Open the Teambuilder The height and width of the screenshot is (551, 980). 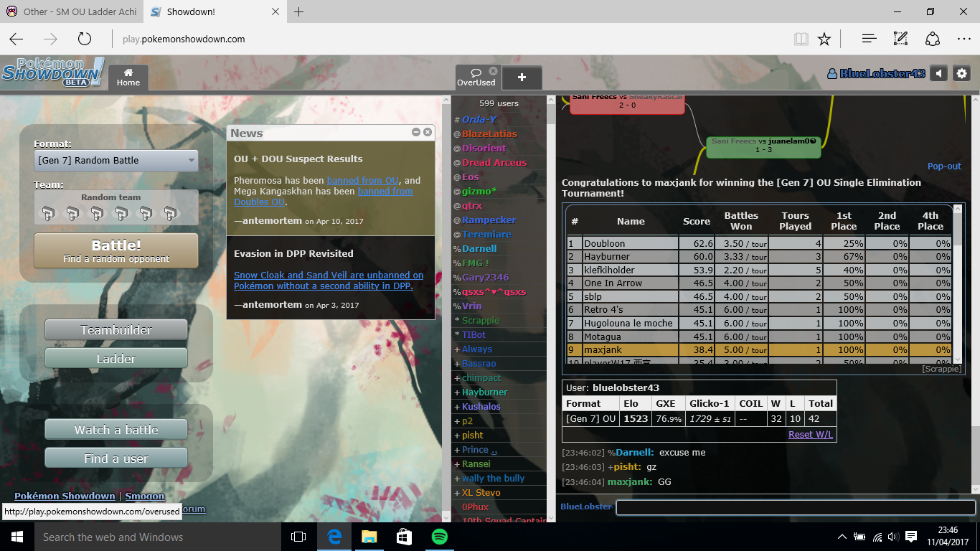[x=116, y=330]
